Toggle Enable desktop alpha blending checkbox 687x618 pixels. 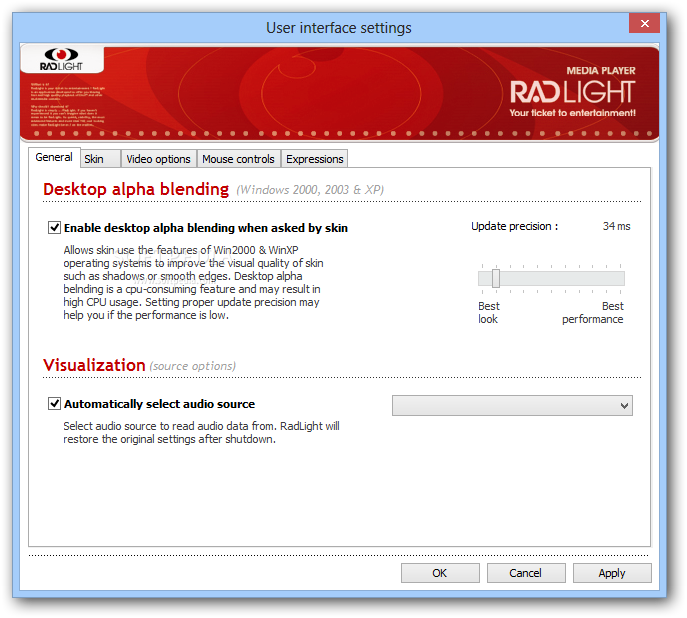(54, 228)
